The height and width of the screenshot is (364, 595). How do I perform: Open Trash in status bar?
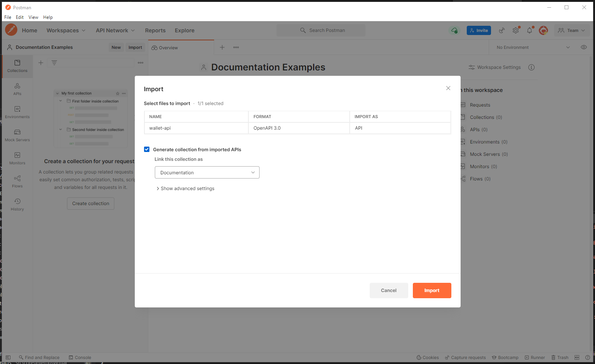click(x=560, y=357)
